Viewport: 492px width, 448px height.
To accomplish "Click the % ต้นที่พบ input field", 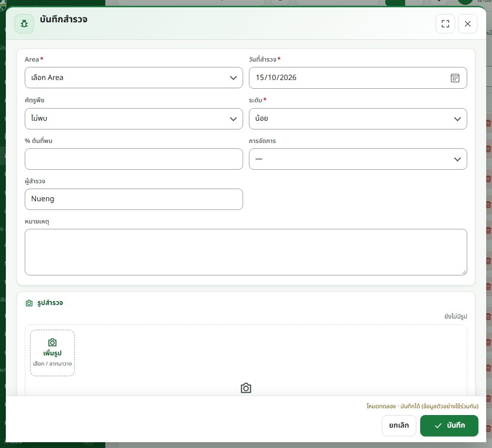I will (133, 159).
